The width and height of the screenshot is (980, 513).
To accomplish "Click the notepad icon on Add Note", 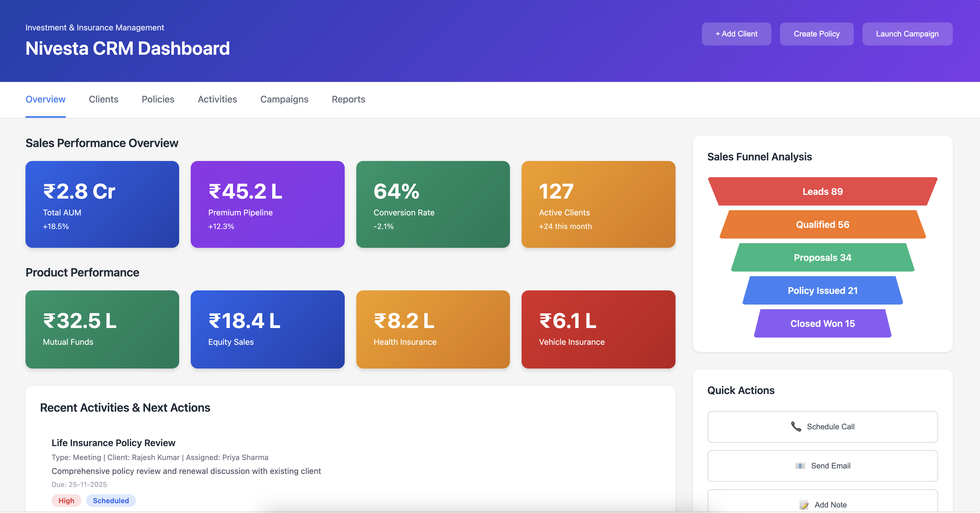I will click(x=803, y=505).
